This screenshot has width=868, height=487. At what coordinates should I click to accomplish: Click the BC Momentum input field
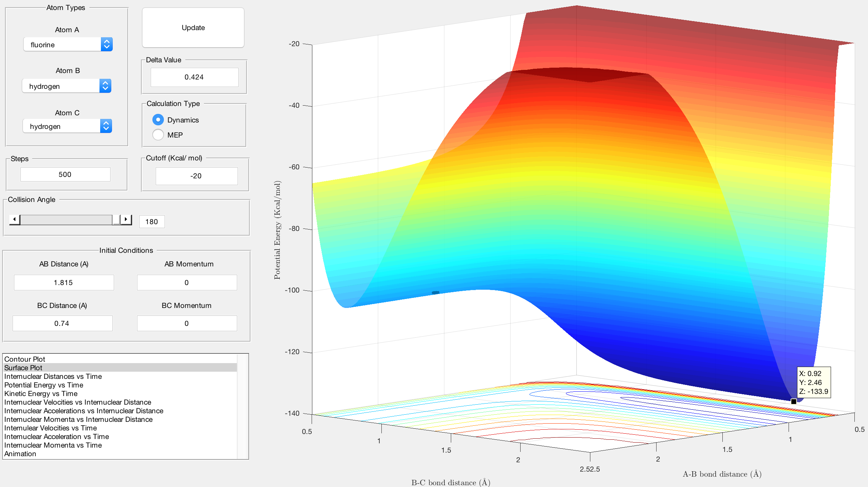click(x=187, y=323)
